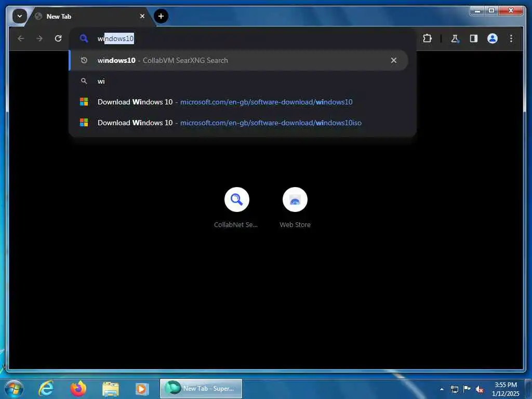This screenshot has height=399, width=532.
Task: Switch to New Tab - Supermium taskbar button
Action: (201, 389)
